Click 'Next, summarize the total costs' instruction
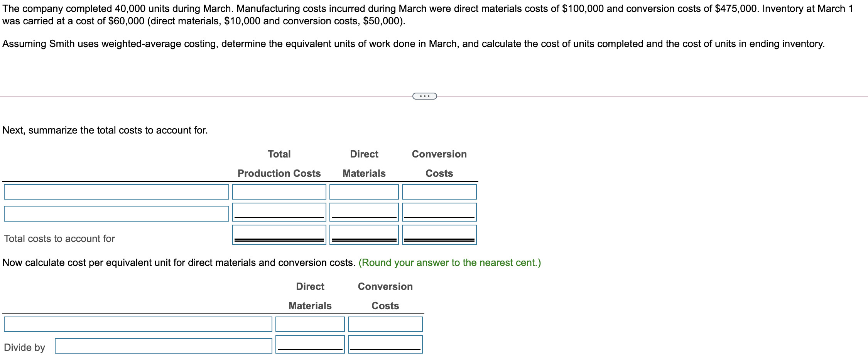Image resolution: width=868 pixels, height=359 pixels. click(x=105, y=130)
